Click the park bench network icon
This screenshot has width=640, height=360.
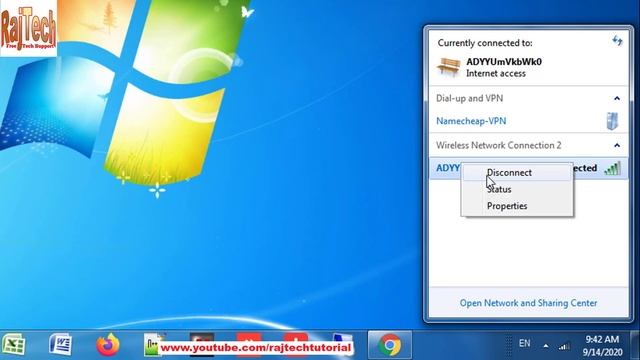coord(449,67)
